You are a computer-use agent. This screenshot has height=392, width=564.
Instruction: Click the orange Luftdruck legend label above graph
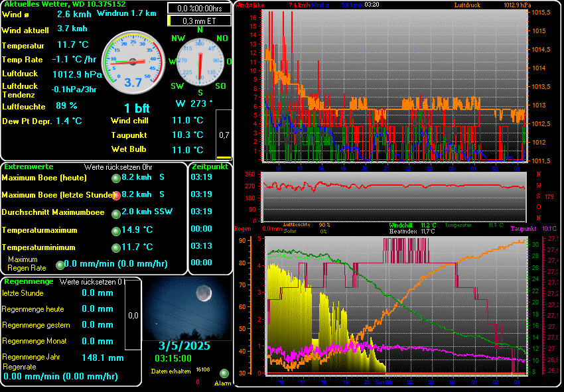467,5
